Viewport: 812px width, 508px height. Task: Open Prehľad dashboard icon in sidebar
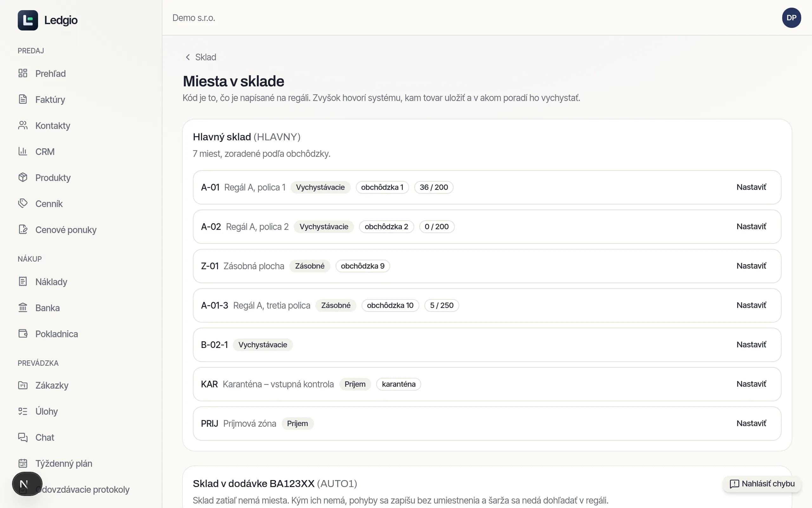point(23,73)
